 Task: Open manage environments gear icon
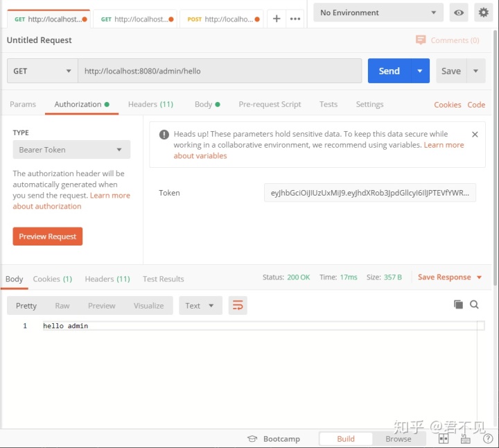click(484, 12)
